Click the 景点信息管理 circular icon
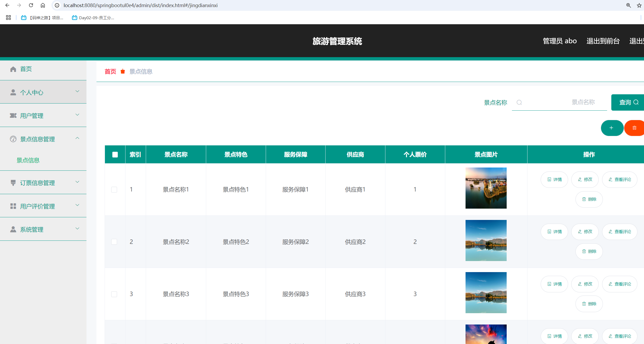This screenshot has height=344, width=644. click(13, 139)
